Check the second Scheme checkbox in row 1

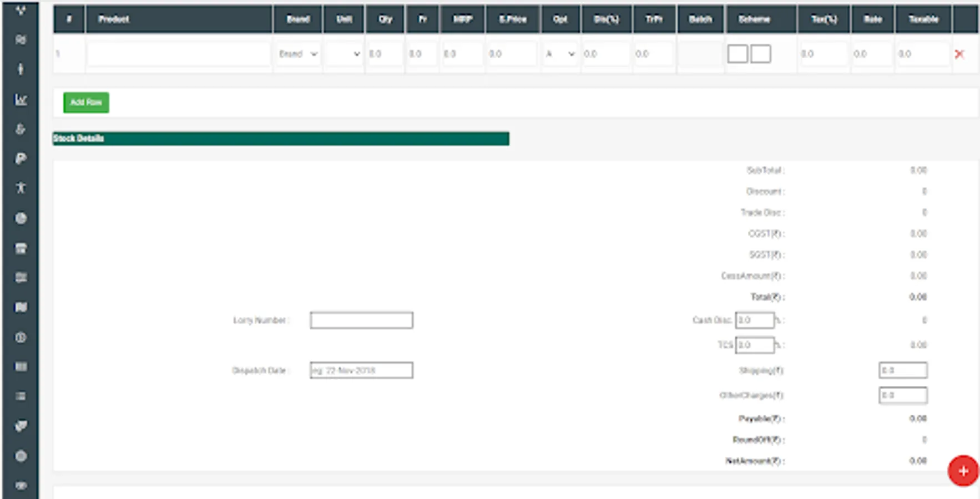click(x=761, y=54)
